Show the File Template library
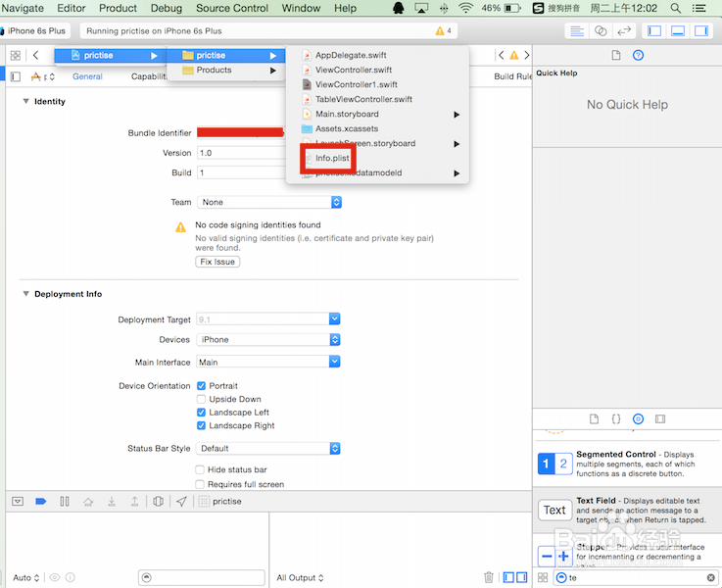Viewport: 722px width, 588px height. [x=594, y=418]
